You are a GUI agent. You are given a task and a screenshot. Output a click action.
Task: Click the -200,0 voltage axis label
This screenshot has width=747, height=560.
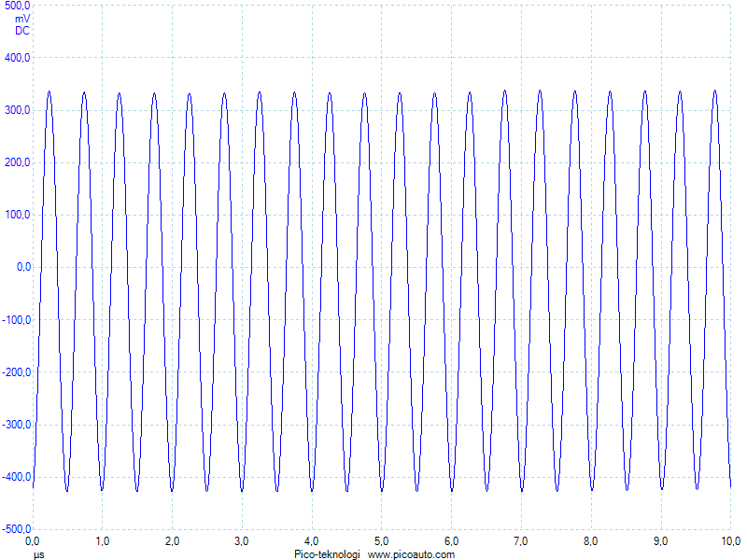click(x=16, y=372)
